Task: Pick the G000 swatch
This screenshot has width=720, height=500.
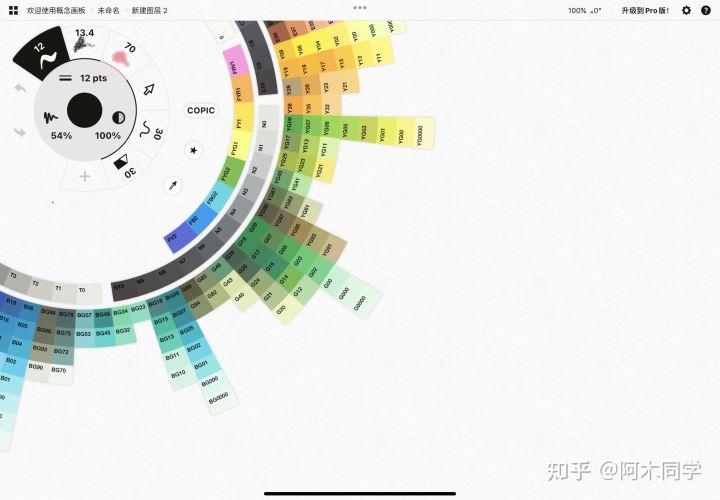Action: pos(347,291)
